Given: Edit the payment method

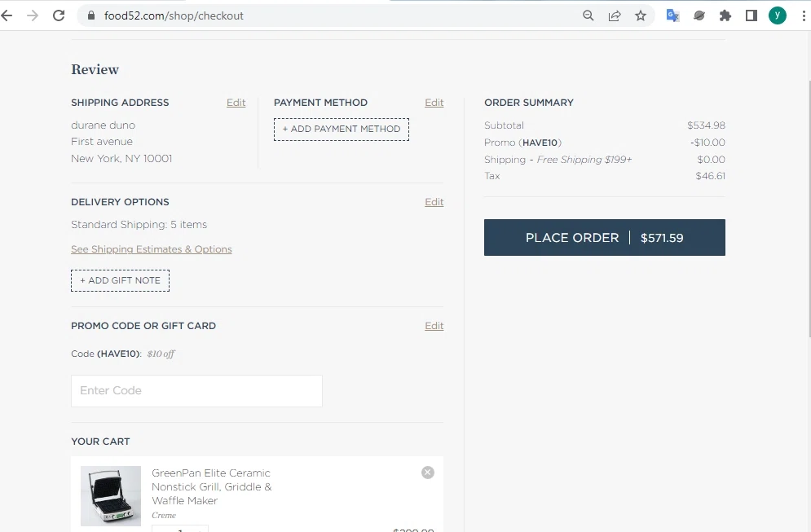Looking at the screenshot, I should click(x=434, y=103).
